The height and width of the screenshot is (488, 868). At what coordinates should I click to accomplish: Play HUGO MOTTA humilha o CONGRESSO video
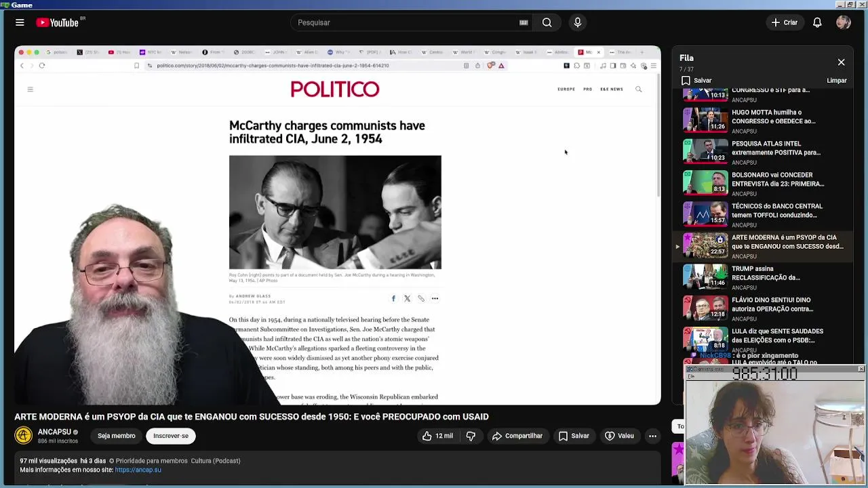tap(763, 121)
